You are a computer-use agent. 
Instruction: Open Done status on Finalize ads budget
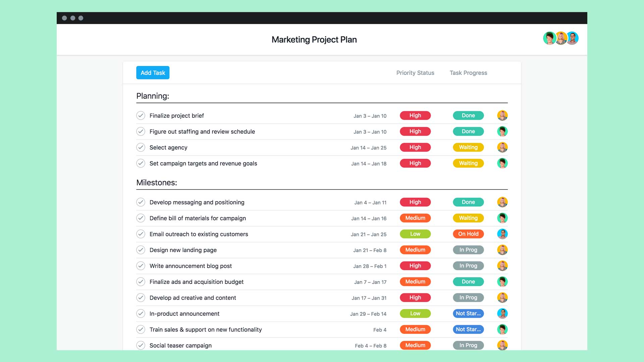pyautogui.click(x=468, y=282)
